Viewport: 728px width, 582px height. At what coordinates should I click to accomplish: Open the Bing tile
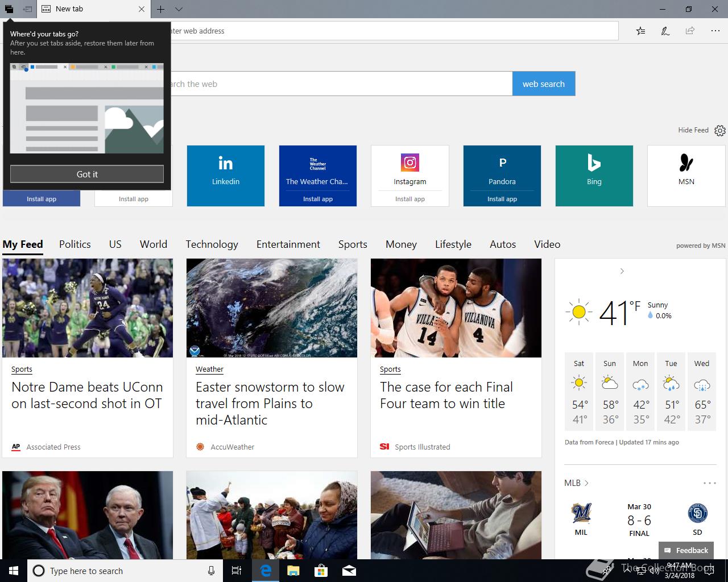(594, 176)
